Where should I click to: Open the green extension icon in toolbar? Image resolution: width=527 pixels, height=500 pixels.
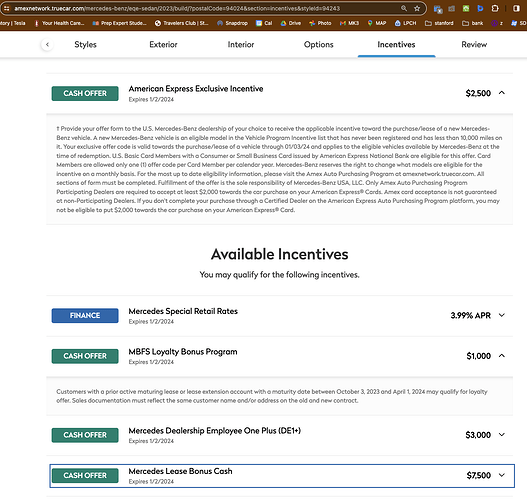466,8
